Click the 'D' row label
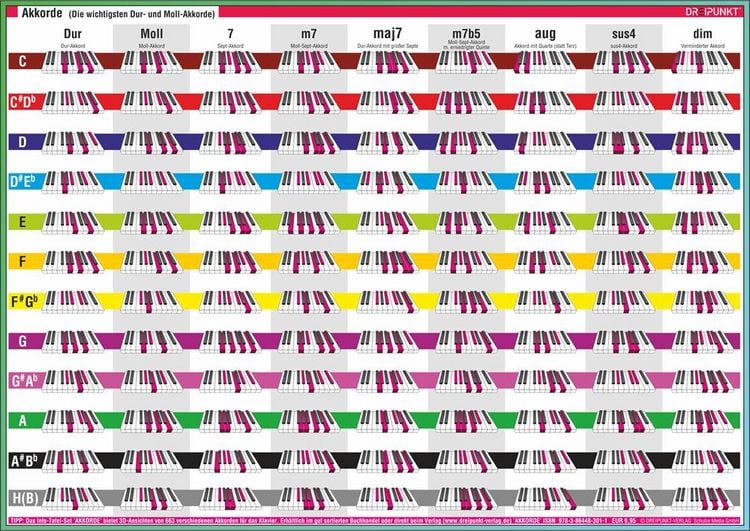Viewport: 750px width, 531px height. tap(22, 142)
